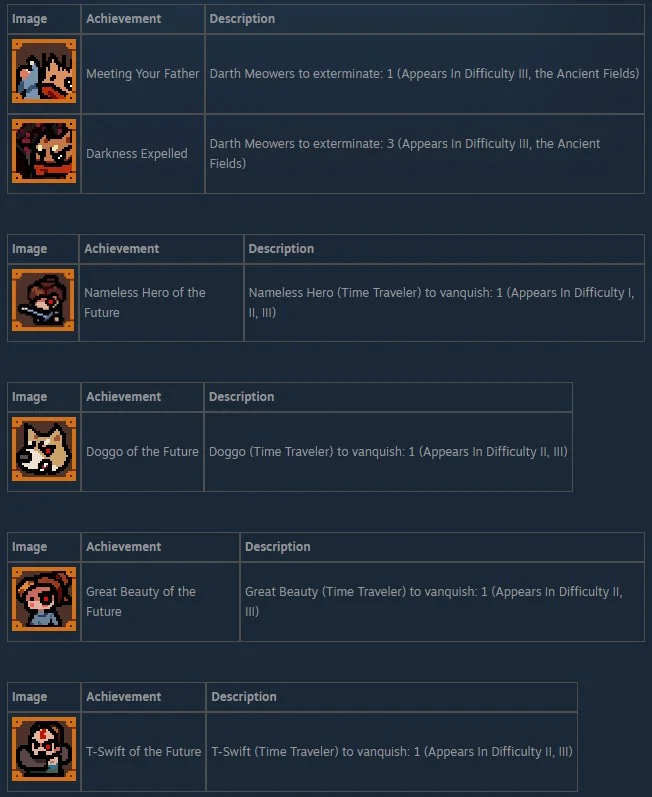The height and width of the screenshot is (797, 652).
Task: Click the Description header in the last table
Action: pos(244,697)
